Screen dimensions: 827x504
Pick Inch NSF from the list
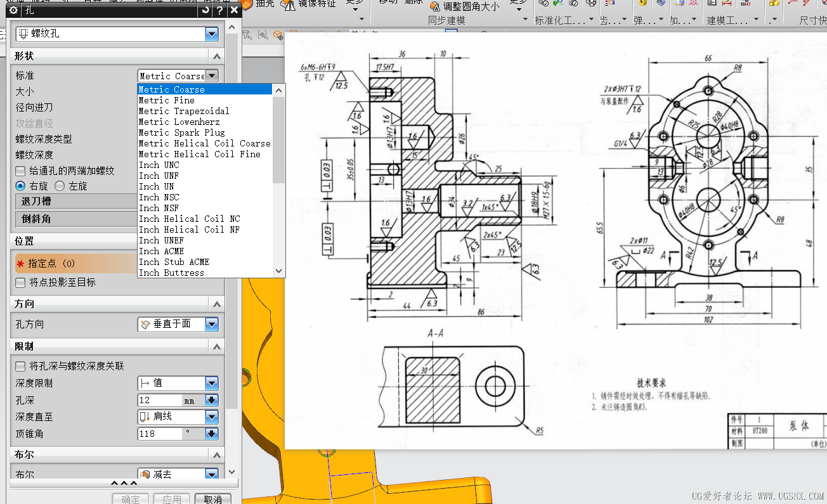click(205, 208)
